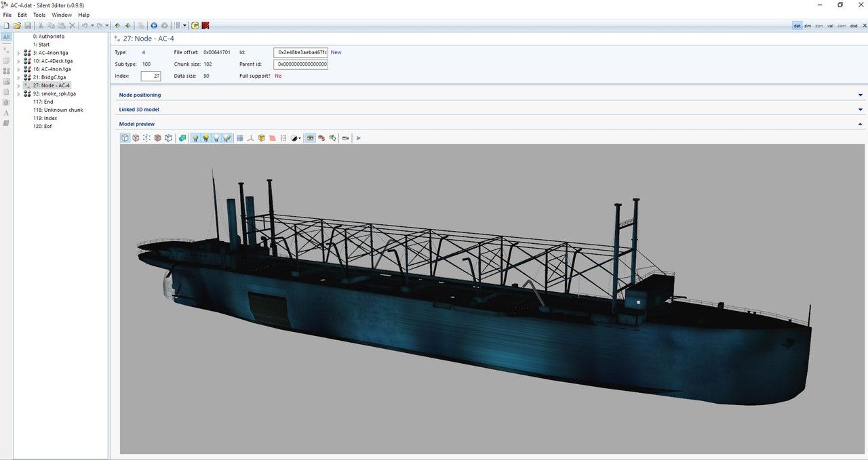This screenshot has height=460, width=868.
Task: Click the New link beside Id
Action: 336,52
